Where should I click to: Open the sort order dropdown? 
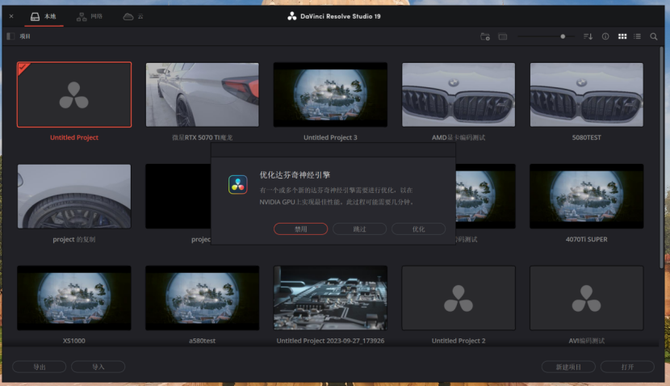588,37
